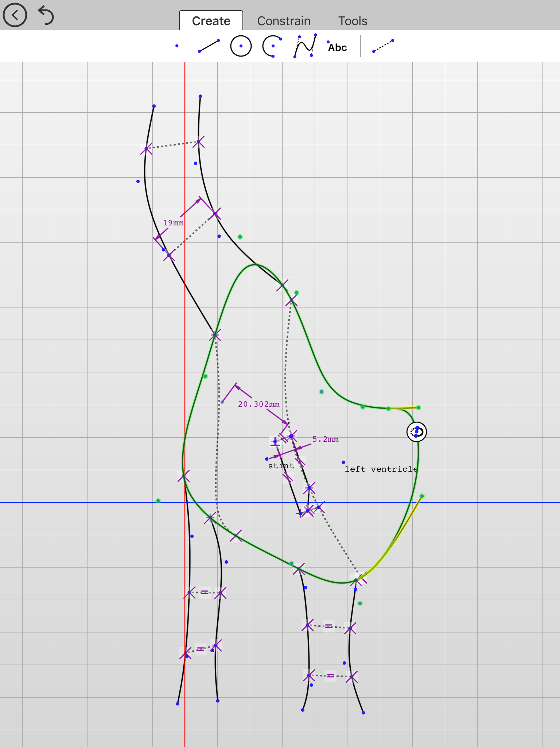Image resolution: width=560 pixels, height=747 pixels.
Task: Select the Abc text tool
Action: (x=337, y=47)
